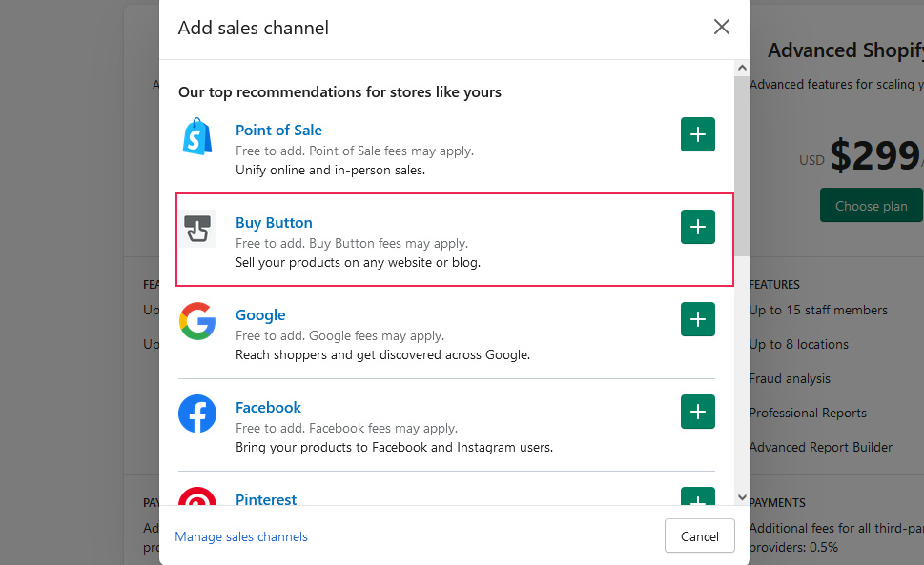924x565 pixels.
Task: Click 'Sell your products on any website or blog.'
Action: coord(358,262)
